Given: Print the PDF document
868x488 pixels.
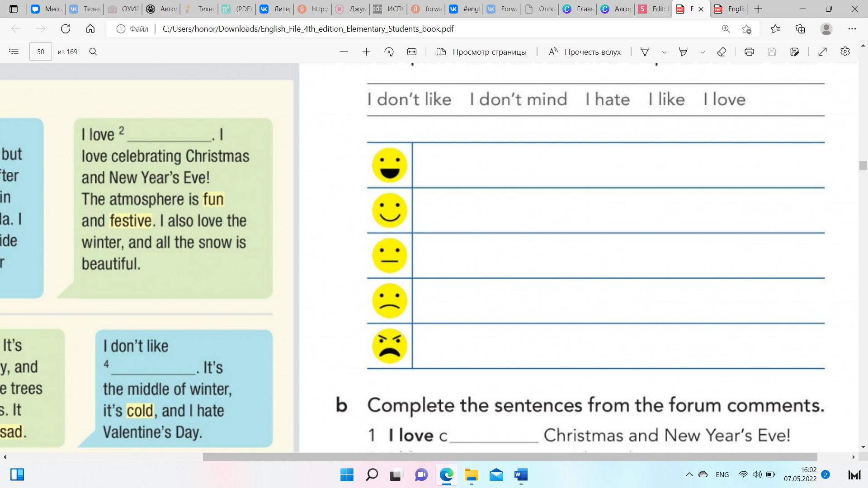Looking at the screenshot, I should (749, 52).
